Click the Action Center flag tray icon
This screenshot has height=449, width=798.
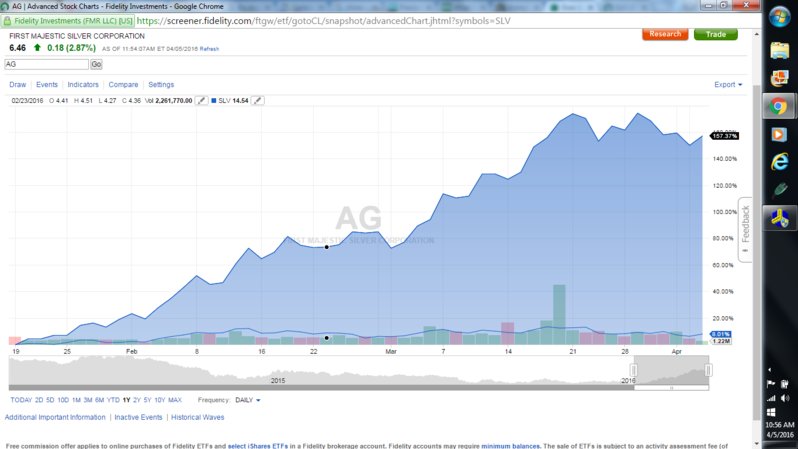coord(771,384)
